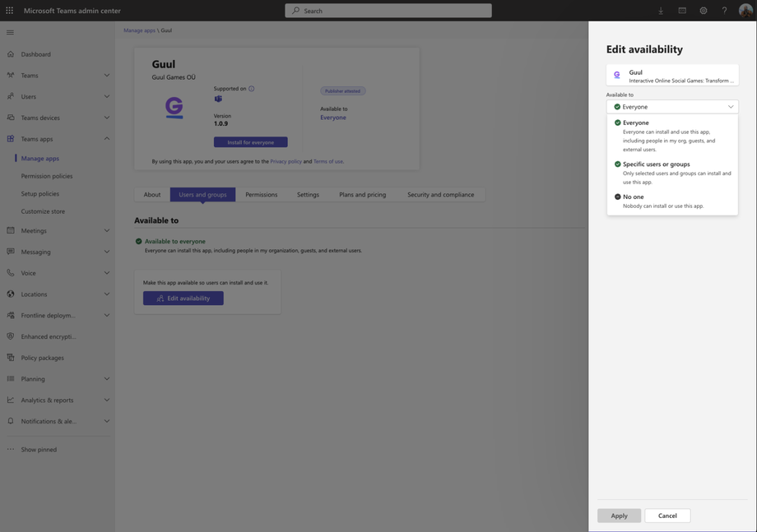Click the Notifications bell icon
Image resolution: width=757 pixels, height=532 pixels.
tap(11, 421)
